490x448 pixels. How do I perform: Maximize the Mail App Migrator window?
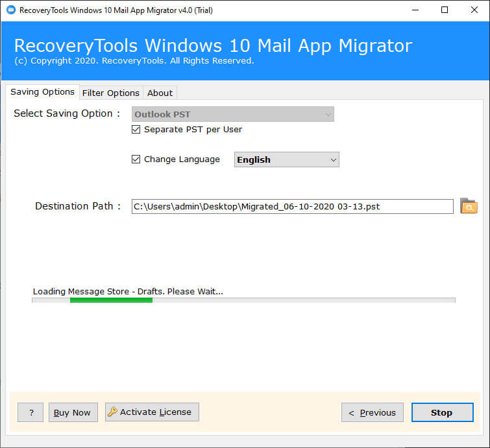point(445,10)
